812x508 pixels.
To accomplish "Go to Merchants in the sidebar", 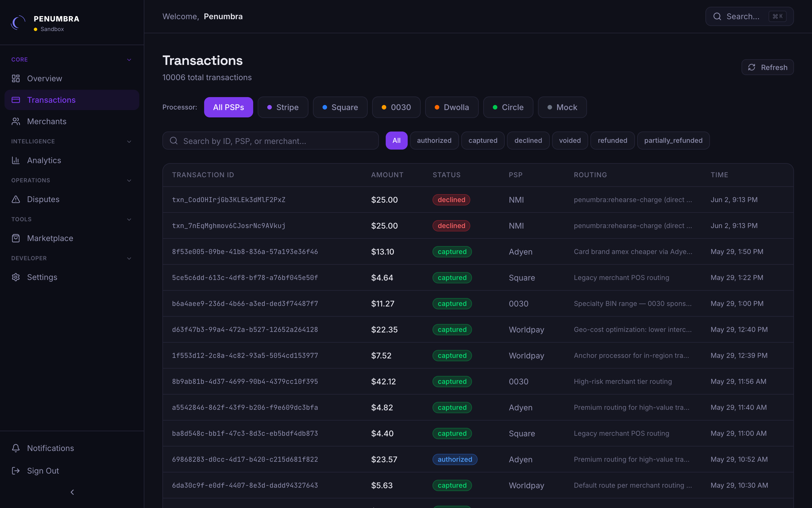I will tap(72, 121).
